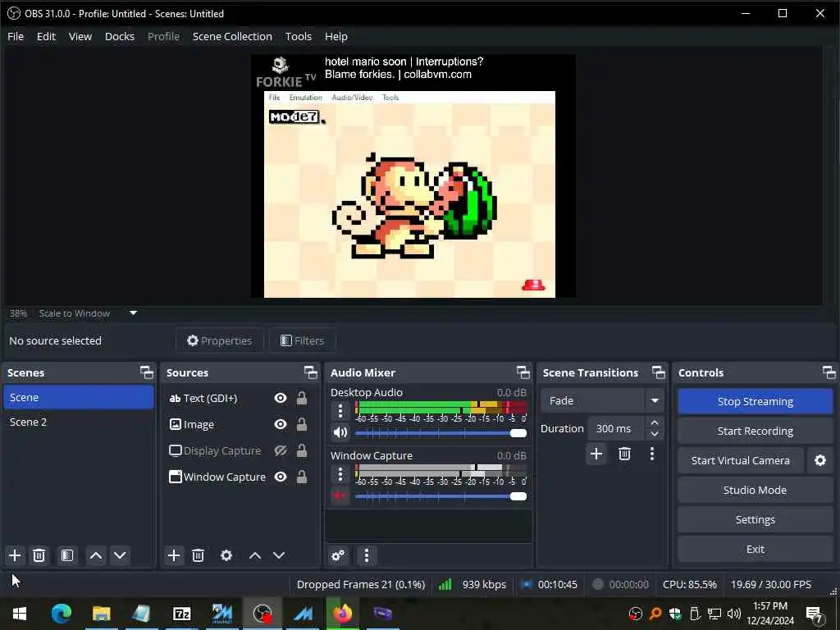The height and width of the screenshot is (630, 840).
Task: Select Scene 2 in Scenes list
Action: point(78,422)
